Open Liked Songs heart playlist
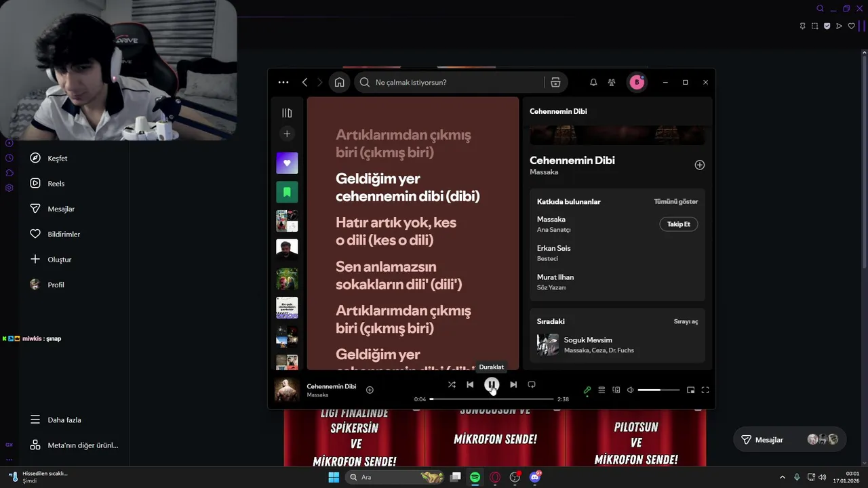Image resolution: width=868 pixels, height=488 pixels. click(287, 163)
